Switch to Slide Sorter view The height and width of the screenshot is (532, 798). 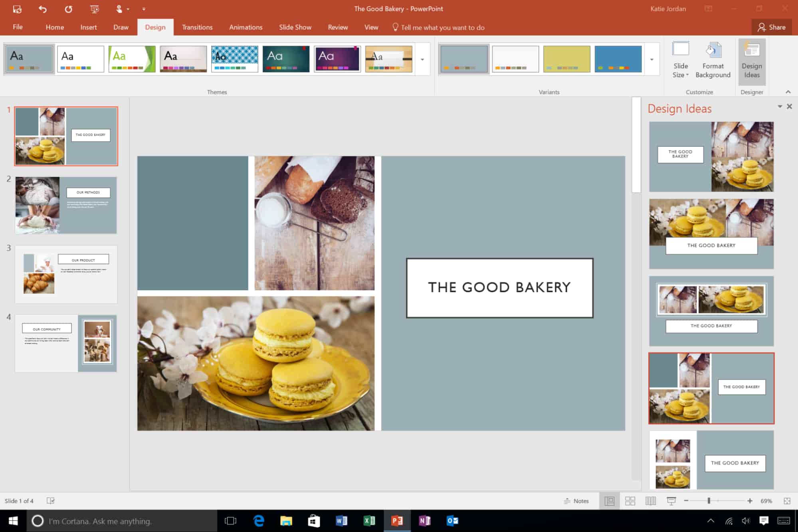tap(630, 500)
